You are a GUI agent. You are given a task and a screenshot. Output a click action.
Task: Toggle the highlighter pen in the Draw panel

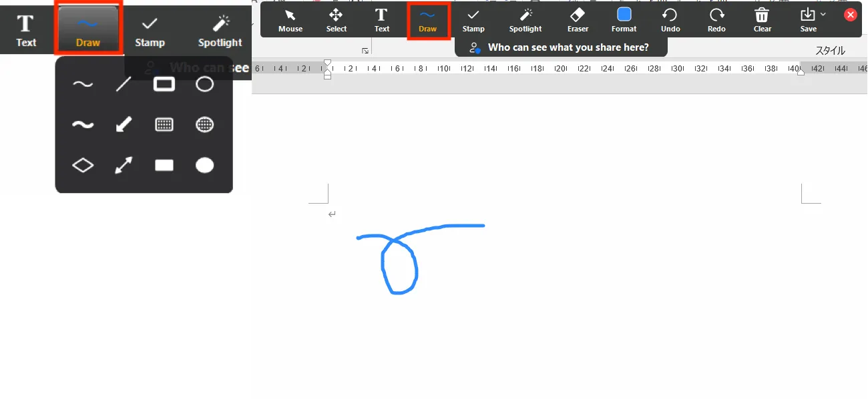[x=82, y=124]
